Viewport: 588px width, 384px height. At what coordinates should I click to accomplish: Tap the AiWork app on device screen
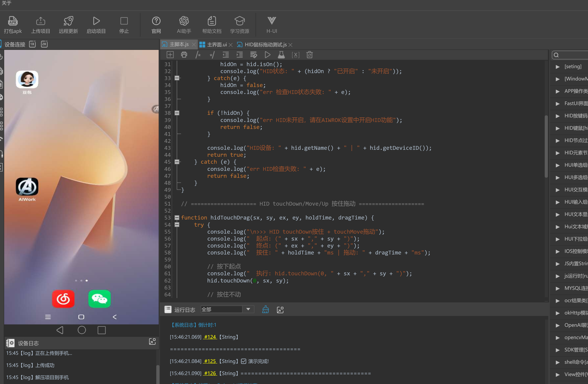tap(27, 187)
